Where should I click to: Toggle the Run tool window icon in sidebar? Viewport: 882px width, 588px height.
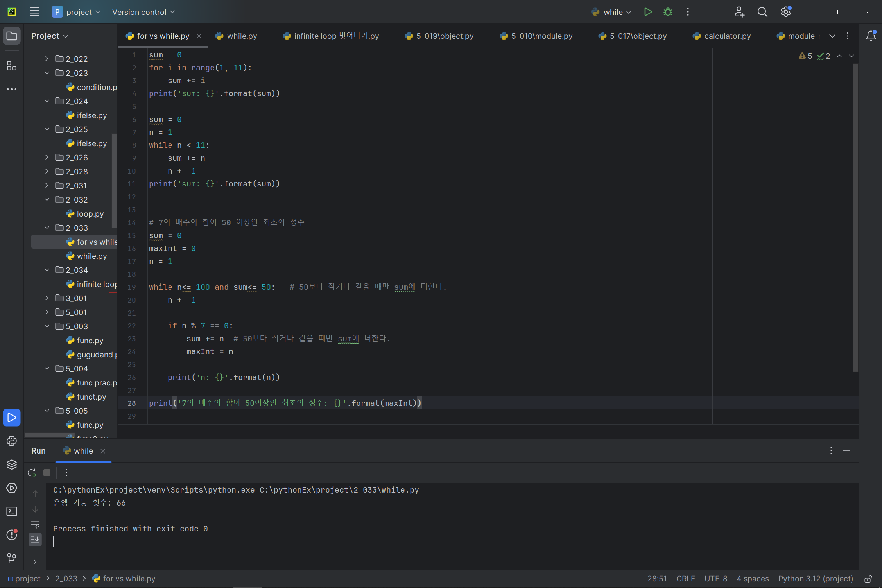point(12,418)
